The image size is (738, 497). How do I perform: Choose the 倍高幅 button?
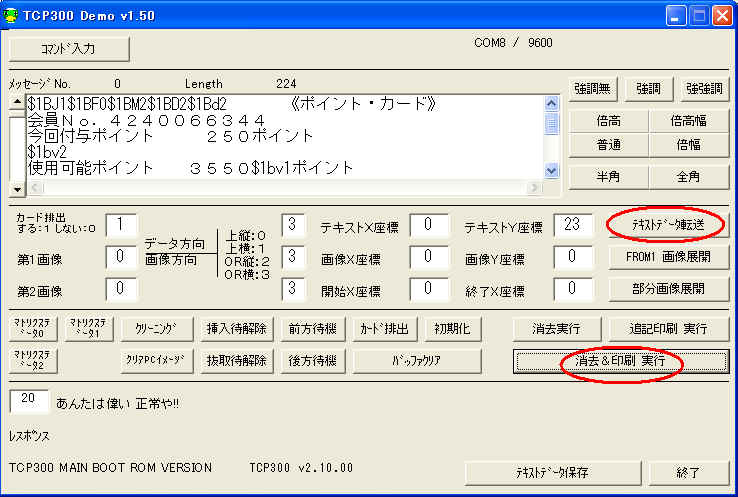tap(689, 121)
